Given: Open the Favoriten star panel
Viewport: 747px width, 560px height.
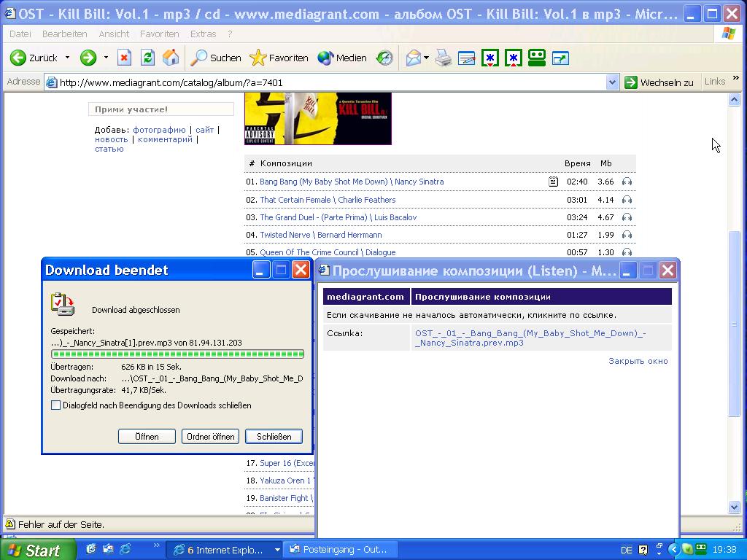Looking at the screenshot, I should pyautogui.click(x=279, y=58).
